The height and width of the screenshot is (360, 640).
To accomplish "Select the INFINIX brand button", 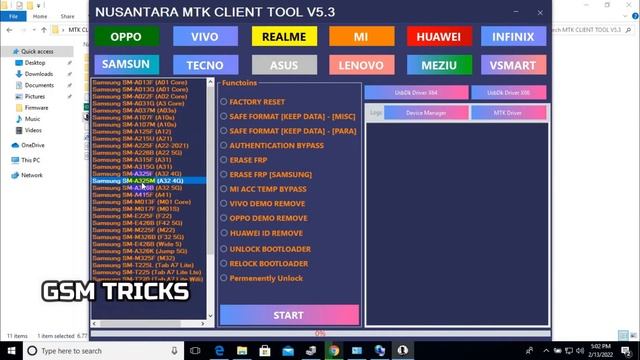I will pos(513,37).
